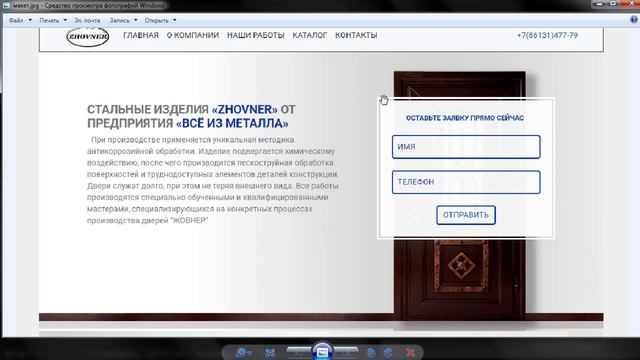This screenshot has width=640, height=360.
Task: Expand the Запись dropdown menu
Action: click(123, 20)
